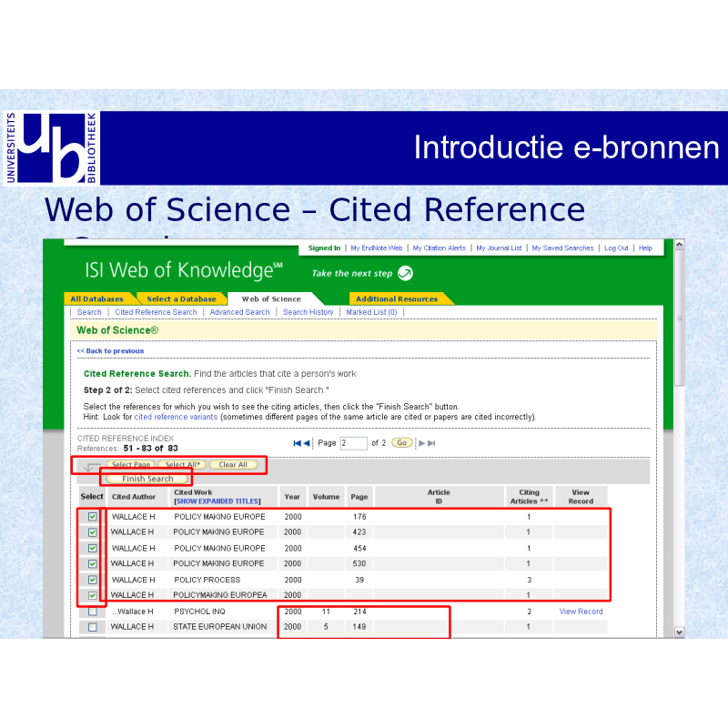Expand cited works via Show Expanded Titles

point(217,501)
